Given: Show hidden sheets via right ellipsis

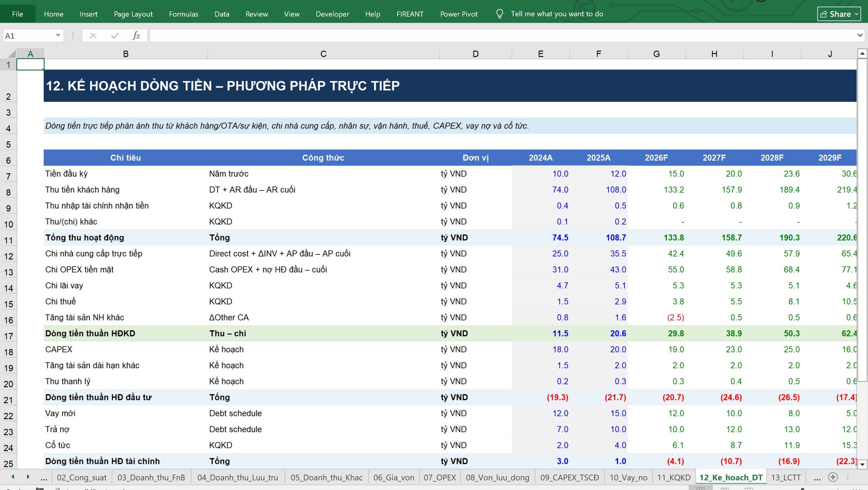Looking at the screenshot, I should click(x=817, y=478).
